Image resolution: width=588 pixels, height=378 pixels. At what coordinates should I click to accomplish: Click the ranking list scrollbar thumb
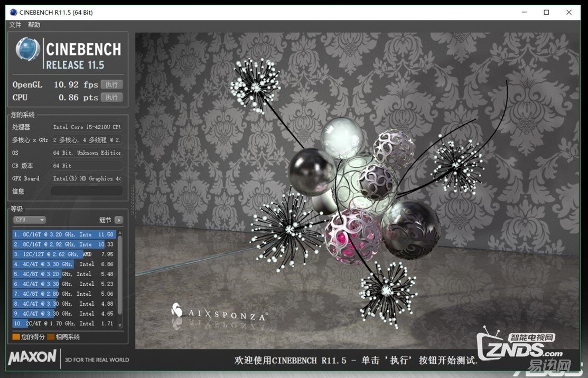(120, 275)
